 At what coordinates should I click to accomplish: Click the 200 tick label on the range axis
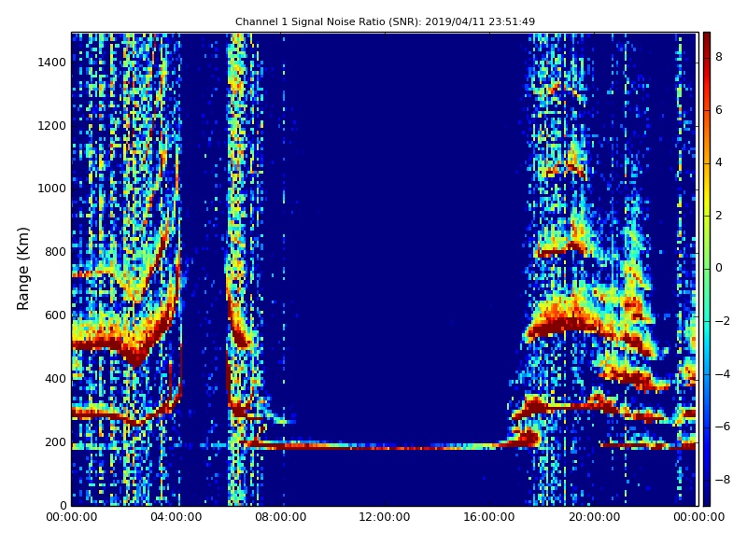pos(55,441)
